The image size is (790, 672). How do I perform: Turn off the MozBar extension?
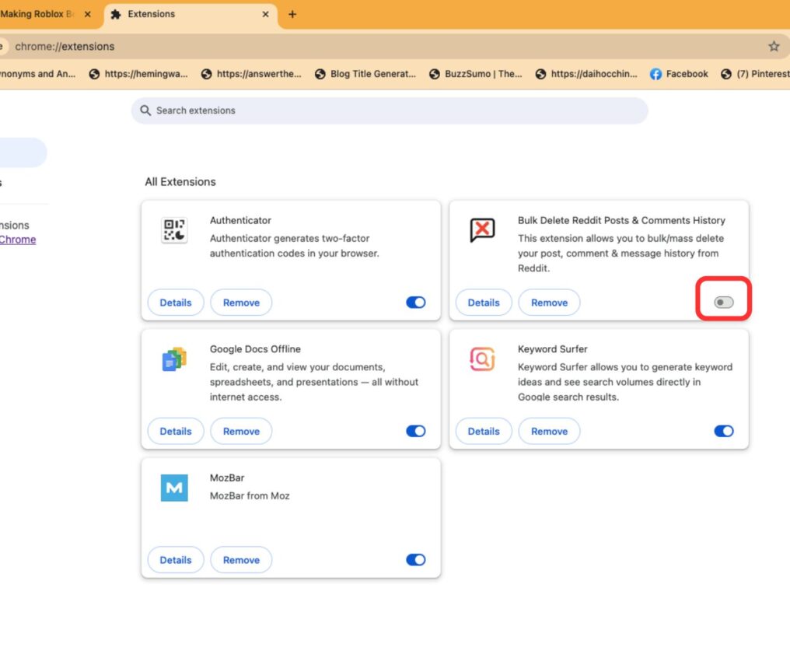point(416,559)
